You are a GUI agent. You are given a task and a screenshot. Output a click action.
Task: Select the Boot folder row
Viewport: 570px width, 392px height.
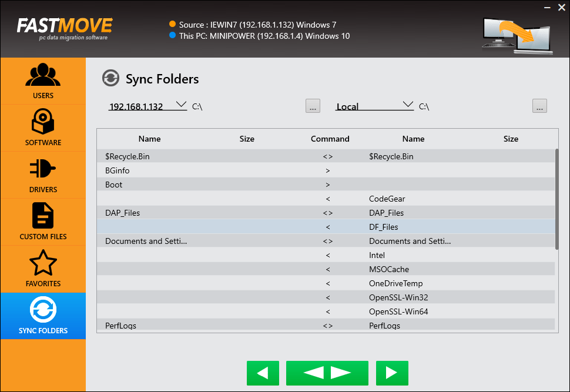[326, 185]
